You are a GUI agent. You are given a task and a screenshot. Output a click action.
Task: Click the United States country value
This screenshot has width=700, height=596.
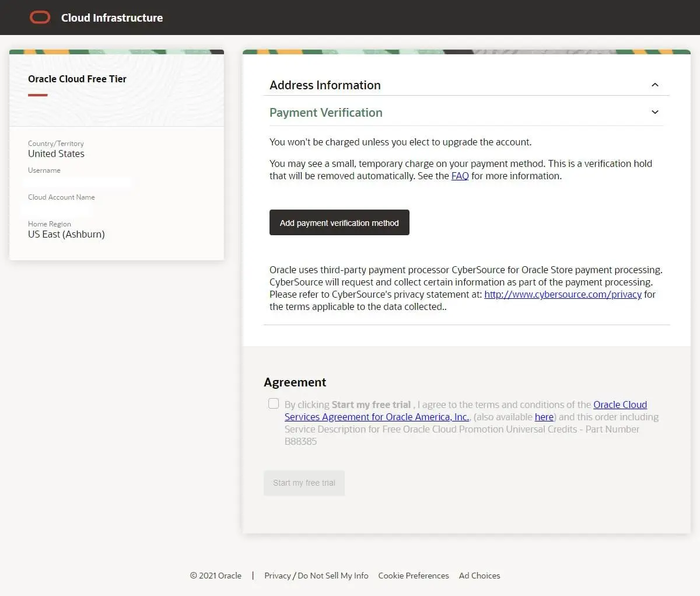point(56,154)
